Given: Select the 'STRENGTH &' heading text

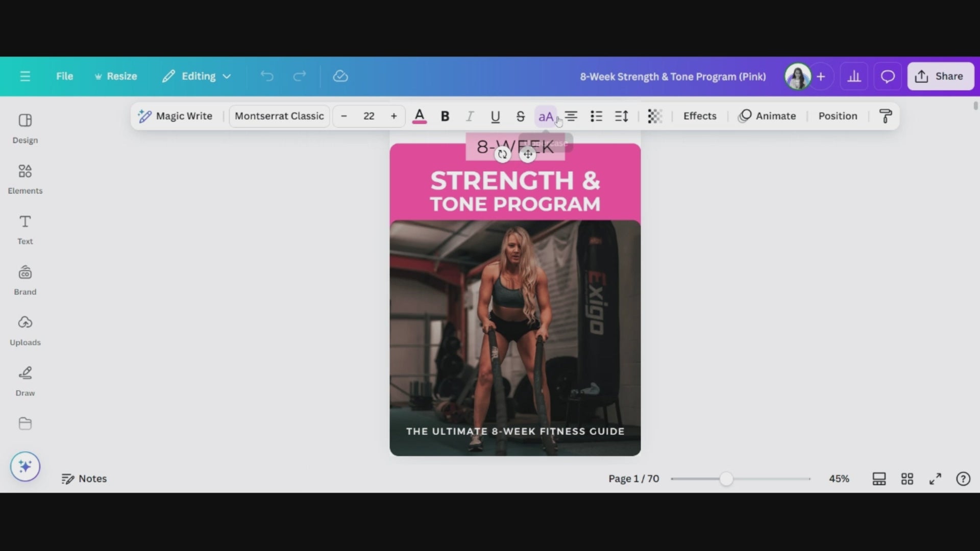Looking at the screenshot, I should tap(515, 181).
